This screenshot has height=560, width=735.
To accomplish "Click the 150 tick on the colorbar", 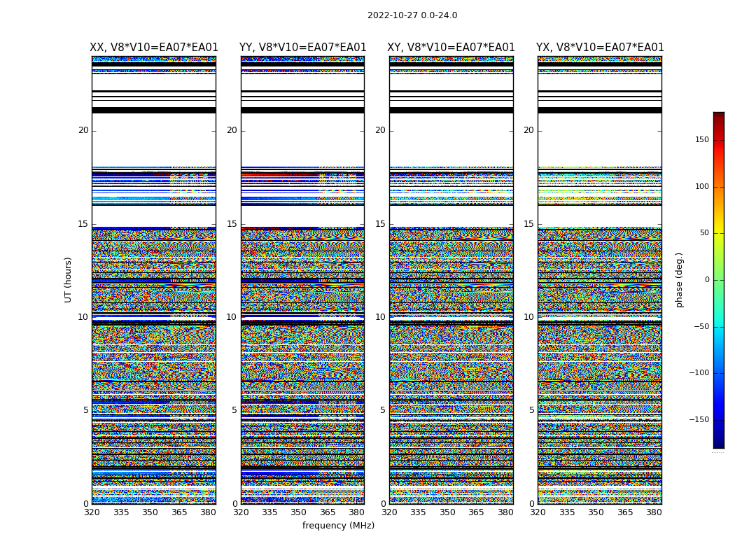I will (x=701, y=140).
